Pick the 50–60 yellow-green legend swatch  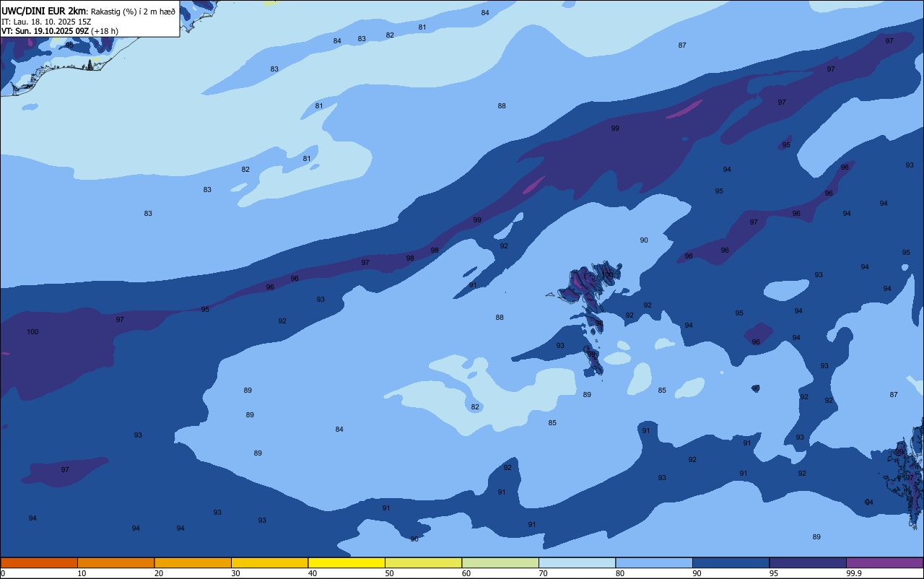click(x=423, y=562)
